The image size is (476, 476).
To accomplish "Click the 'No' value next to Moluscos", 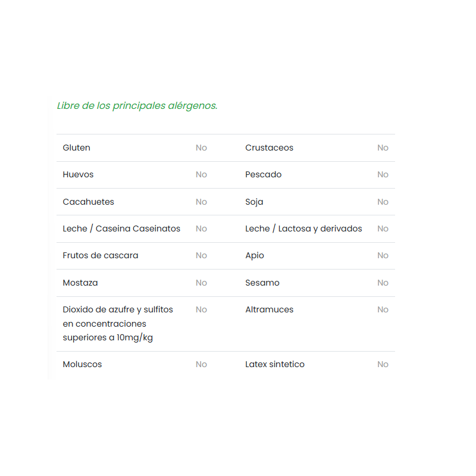I will click(x=201, y=364).
